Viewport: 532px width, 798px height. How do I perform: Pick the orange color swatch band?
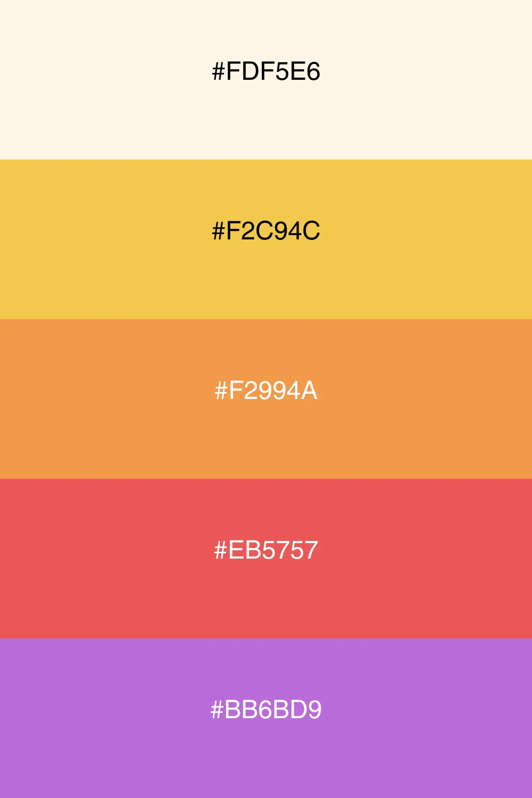pyautogui.click(x=266, y=399)
